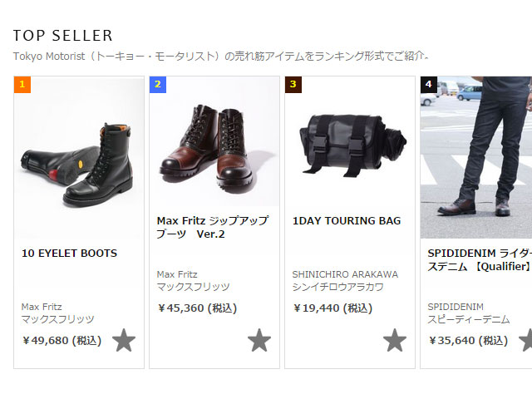The image size is (532, 399).
Task: Open Max Fritz ジップアップブーツ Ver.2 title
Action: tap(213, 227)
